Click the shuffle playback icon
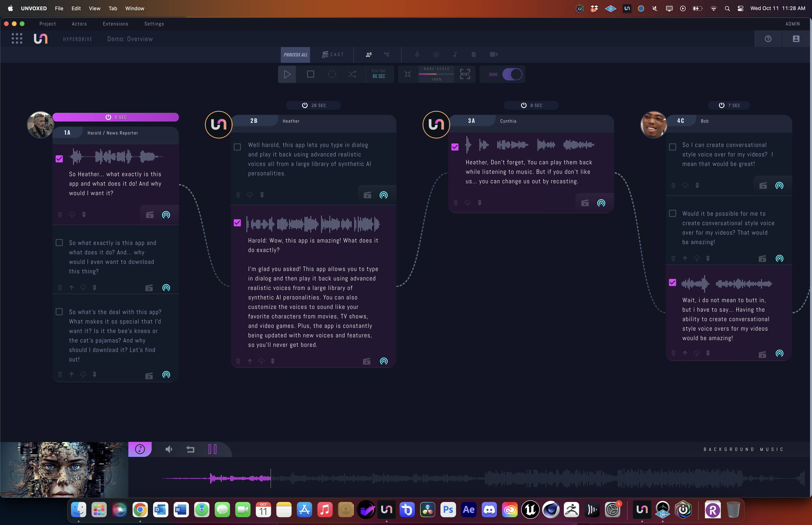The image size is (812, 525). tap(352, 74)
